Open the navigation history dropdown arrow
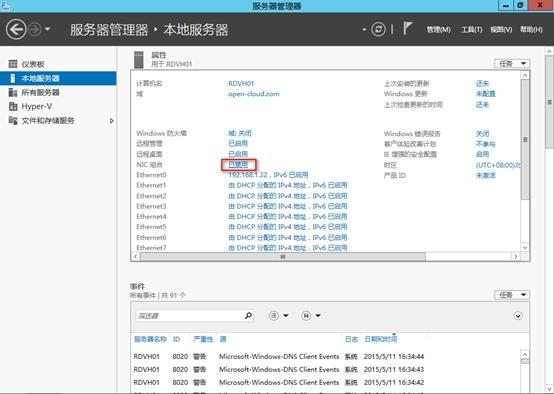The image size is (554, 394). click(x=48, y=29)
